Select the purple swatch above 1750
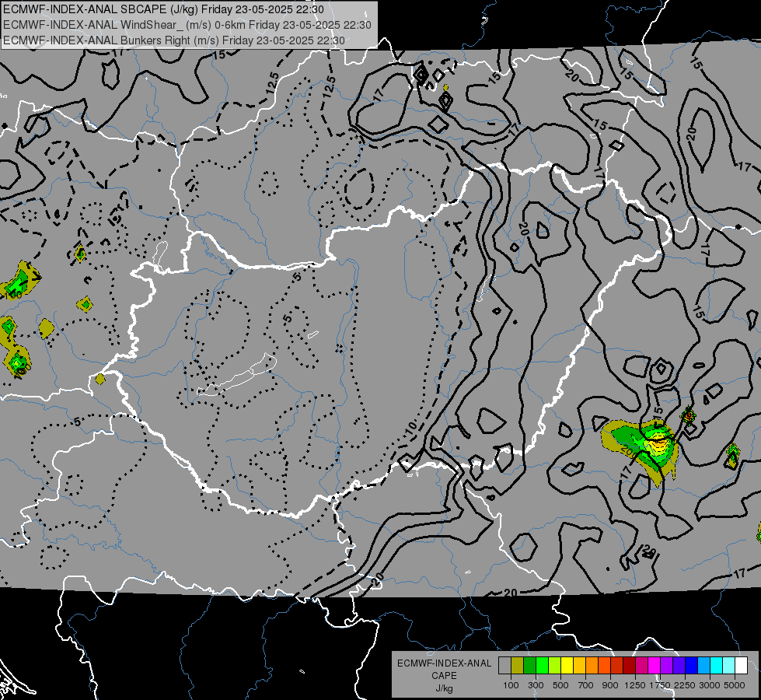The width and height of the screenshot is (761, 700). (666, 666)
